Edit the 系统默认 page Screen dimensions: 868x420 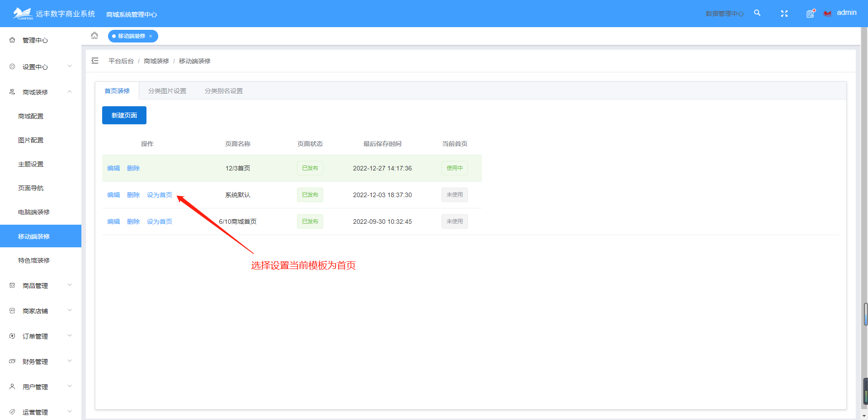113,195
